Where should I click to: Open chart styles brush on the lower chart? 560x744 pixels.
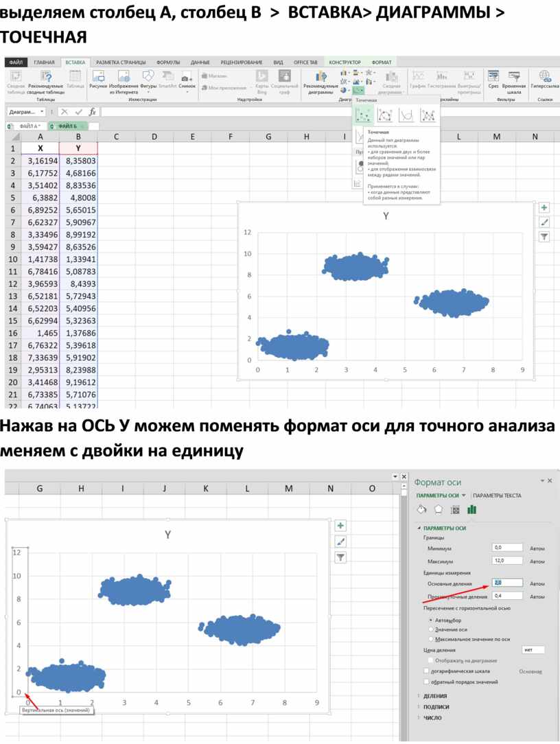click(340, 542)
